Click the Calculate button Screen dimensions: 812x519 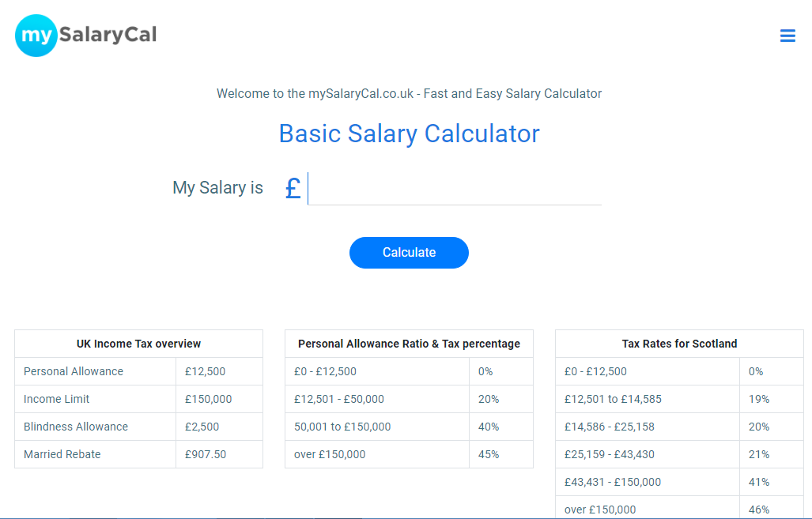[x=409, y=252]
